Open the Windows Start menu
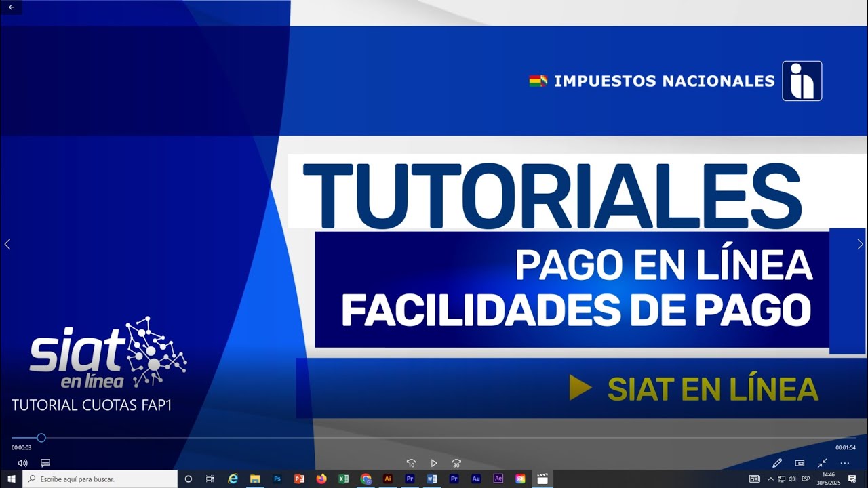868x488 pixels. (x=12, y=479)
